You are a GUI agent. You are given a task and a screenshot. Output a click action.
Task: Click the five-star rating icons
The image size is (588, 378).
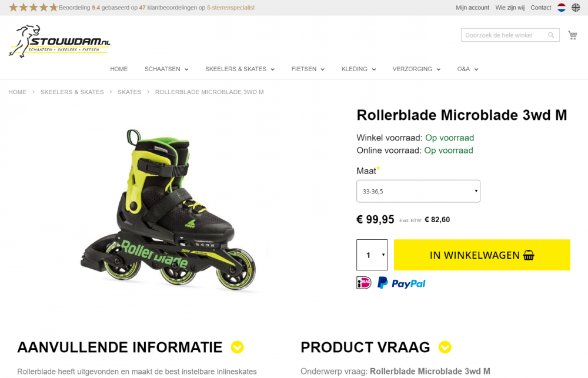[33, 8]
